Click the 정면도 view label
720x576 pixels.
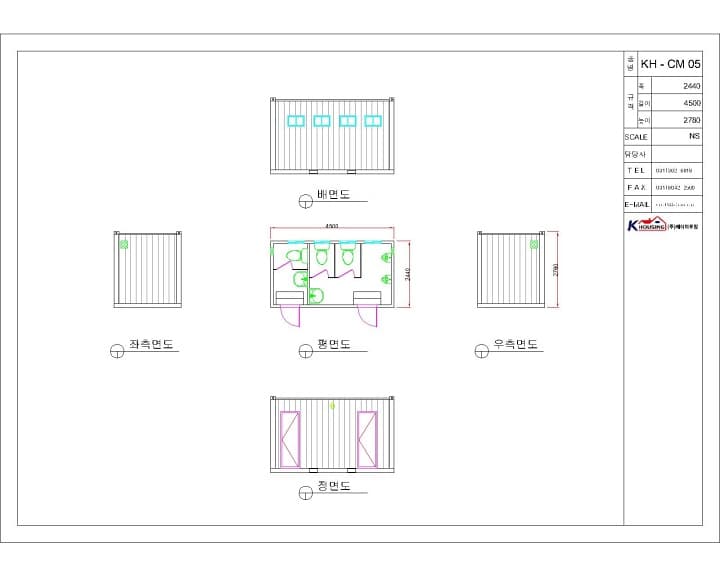coord(334,486)
